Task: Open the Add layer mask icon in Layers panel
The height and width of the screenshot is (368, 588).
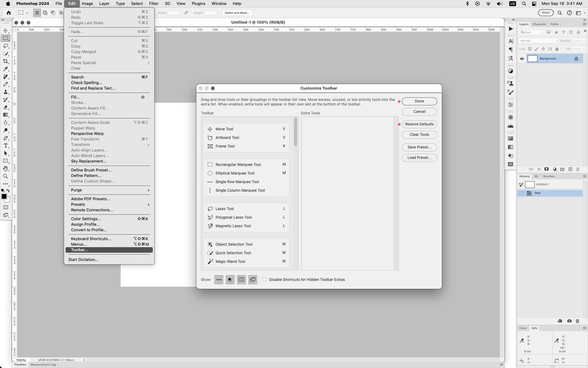Action: click(546, 169)
